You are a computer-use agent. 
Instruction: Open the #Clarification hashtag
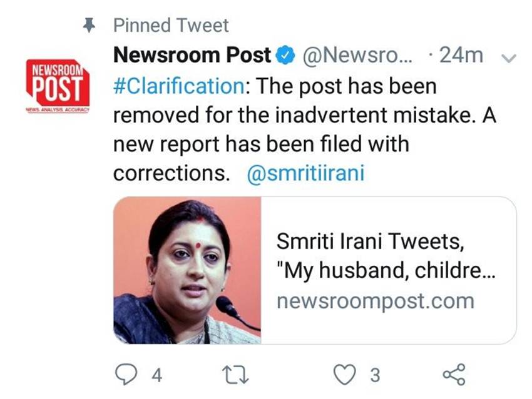[178, 86]
